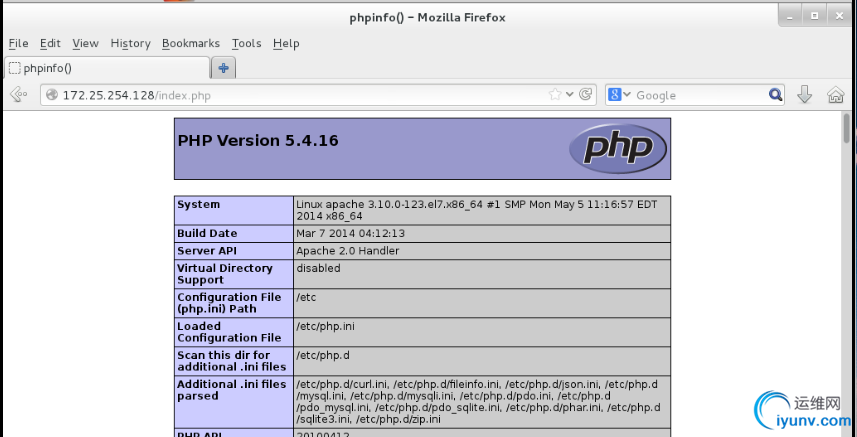The image size is (857, 437).
Task: Click the vertical scrollbar thumb
Action: pyautogui.click(x=847, y=128)
